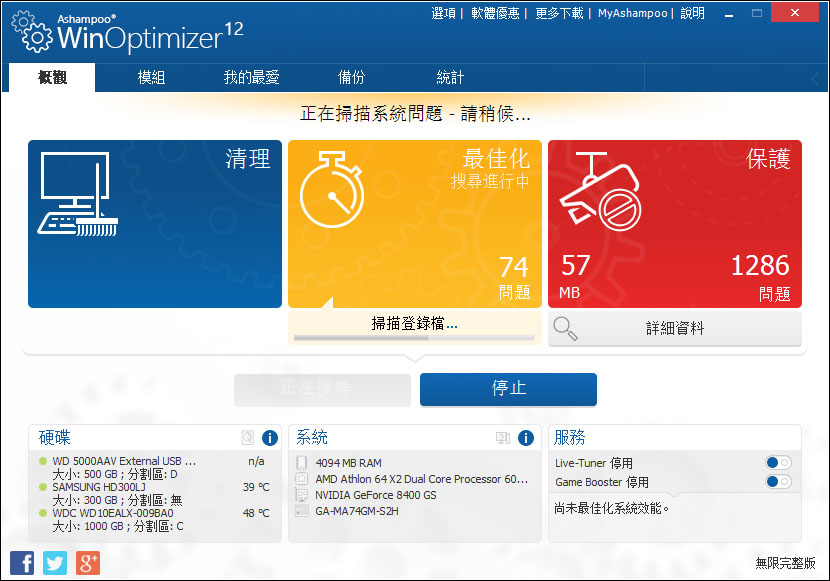Open the red 保護 tile
The width and height of the screenshot is (830, 581).
tap(675, 224)
